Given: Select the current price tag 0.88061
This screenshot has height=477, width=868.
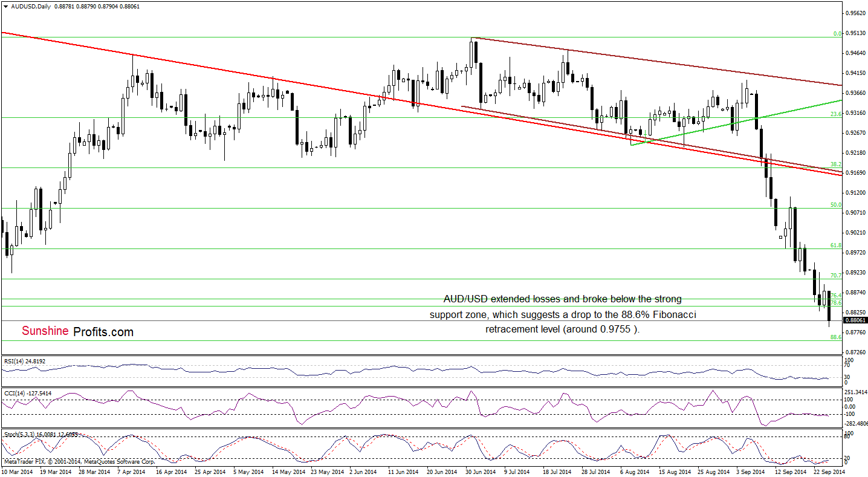Looking at the screenshot, I should pos(855,320).
